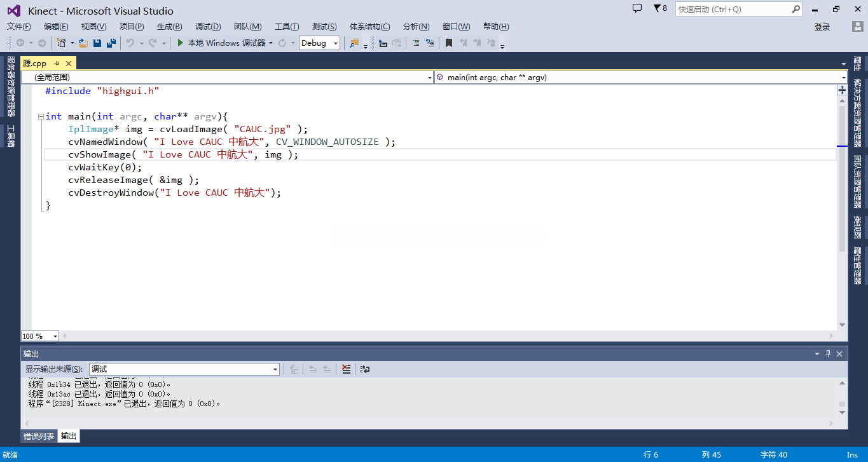
Task: Clear all output with the red X icon
Action: (x=346, y=369)
